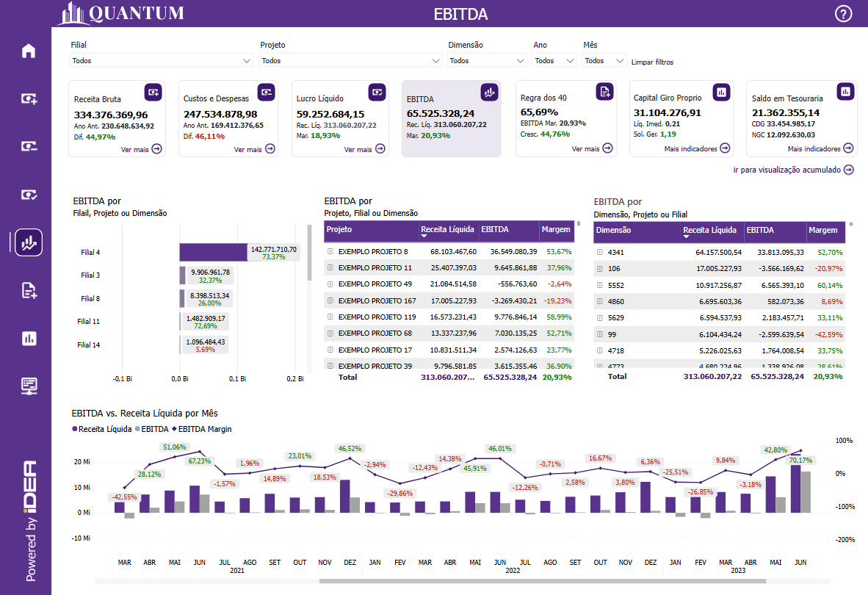The width and height of the screenshot is (868, 595).
Task: Click the Regra dos 40 card icon
Action: click(604, 92)
